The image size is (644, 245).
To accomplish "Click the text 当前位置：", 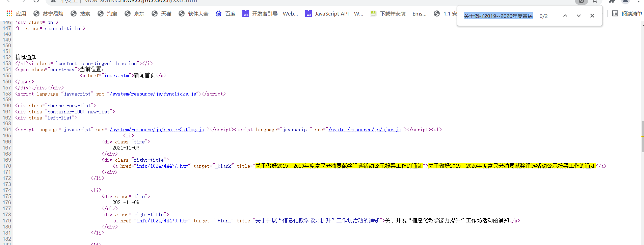I will pyautogui.click(x=92, y=70).
